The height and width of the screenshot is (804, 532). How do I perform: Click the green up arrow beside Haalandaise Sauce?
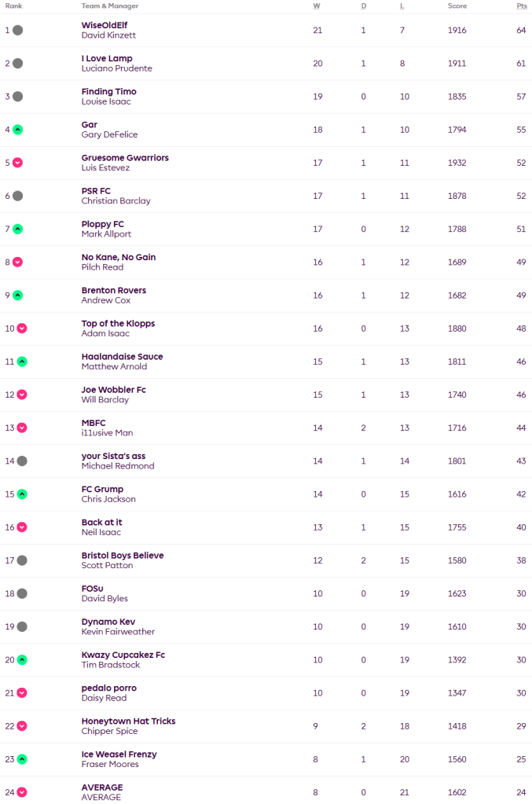[22, 362]
